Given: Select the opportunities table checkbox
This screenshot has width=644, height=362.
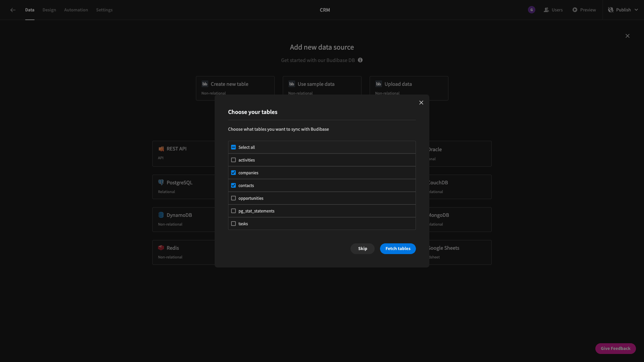Looking at the screenshot, I should (x=233, y=198).
